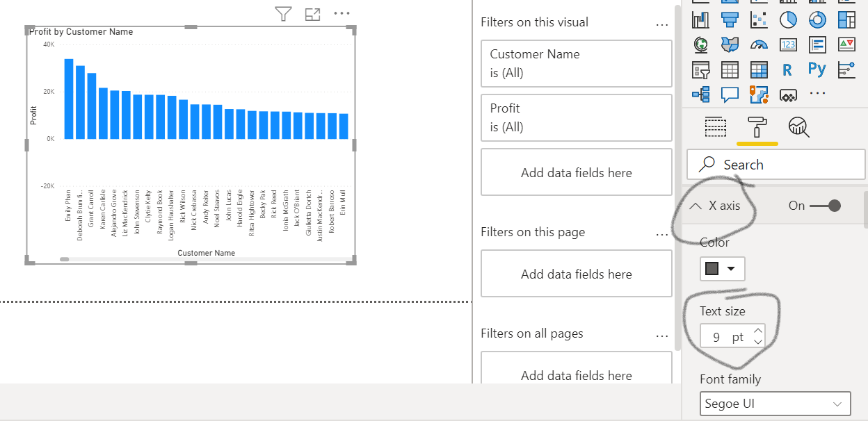Image resolution: width=868 pixels, height=421 pixels.
Task: Click Add data fields under page filters
Action: [576, 274]
